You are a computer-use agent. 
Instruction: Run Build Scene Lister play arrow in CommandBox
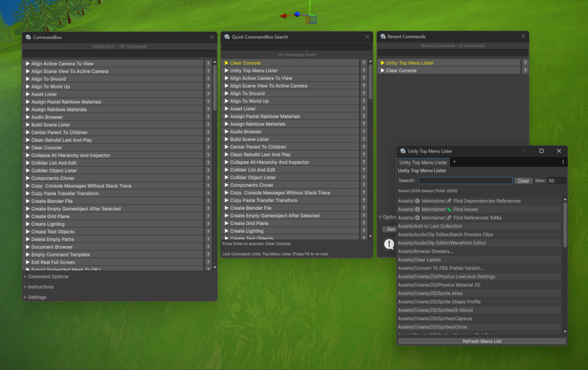pos(28,124)
